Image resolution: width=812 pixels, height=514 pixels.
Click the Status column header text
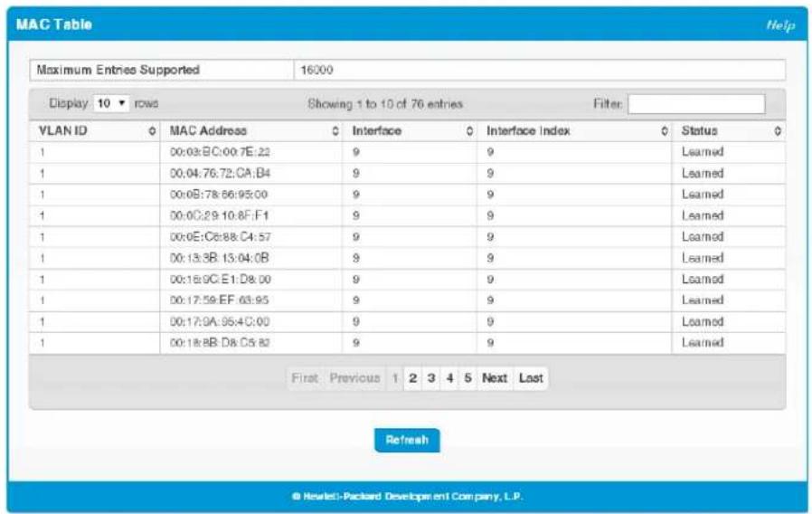pyautogui.click(x=699, y=130)
